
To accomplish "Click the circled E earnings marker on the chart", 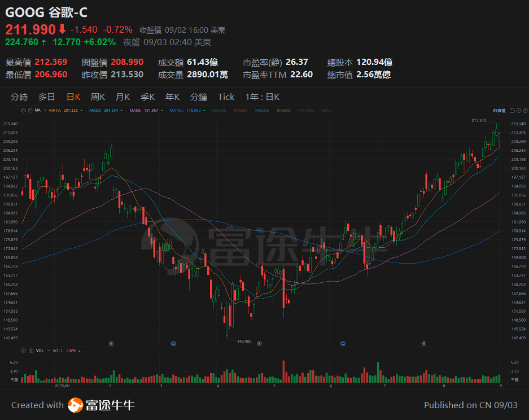I will point(111,343).
